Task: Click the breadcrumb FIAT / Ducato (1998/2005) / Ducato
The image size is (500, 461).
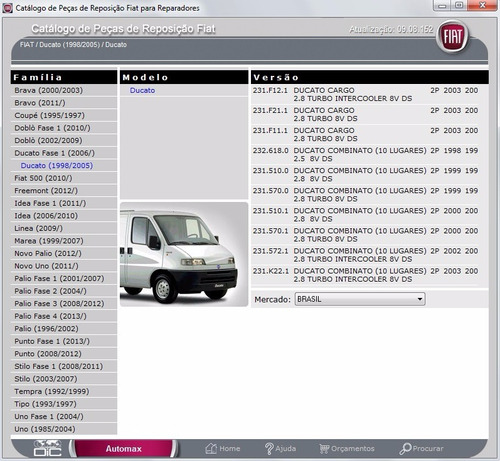Action: coord(73,45)
